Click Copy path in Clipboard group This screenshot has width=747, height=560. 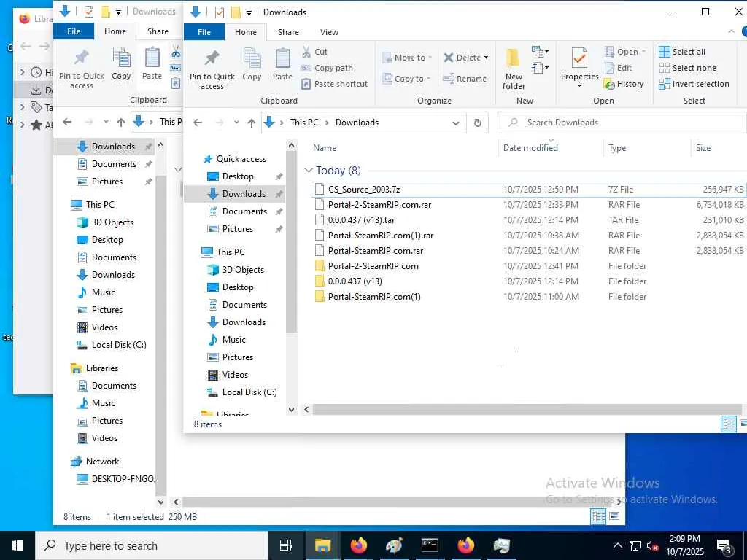328,68
